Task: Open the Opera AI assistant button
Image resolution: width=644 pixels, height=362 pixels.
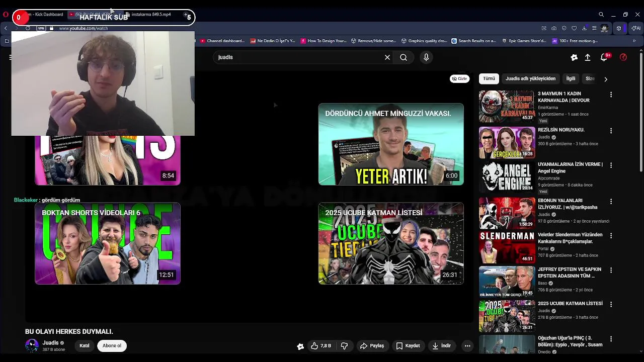Action: pos(636,28)
